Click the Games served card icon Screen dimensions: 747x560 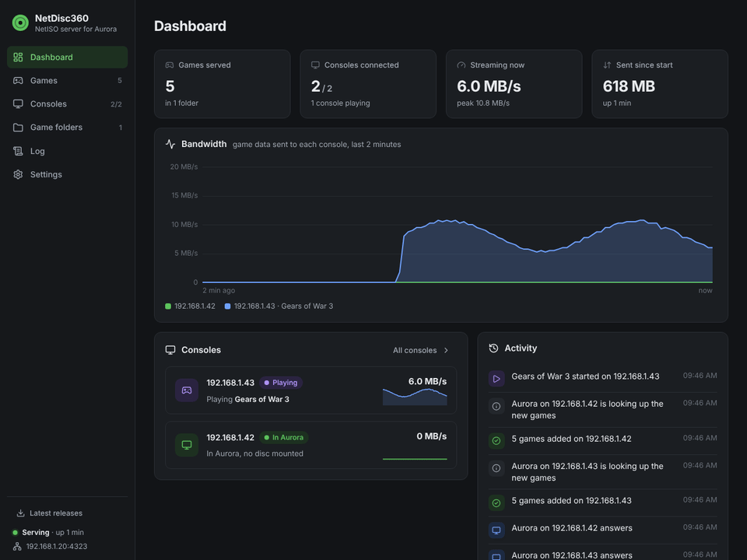pyautogui.click(x=169, y=65)
